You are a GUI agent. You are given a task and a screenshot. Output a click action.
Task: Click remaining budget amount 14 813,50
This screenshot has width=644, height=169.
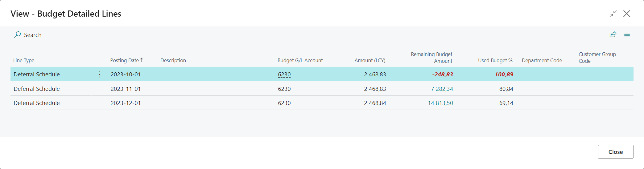440,103
